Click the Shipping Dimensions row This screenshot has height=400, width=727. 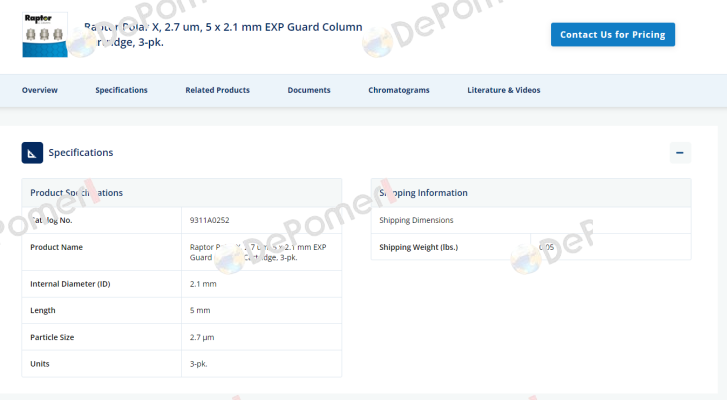click(x=531, y=220)
